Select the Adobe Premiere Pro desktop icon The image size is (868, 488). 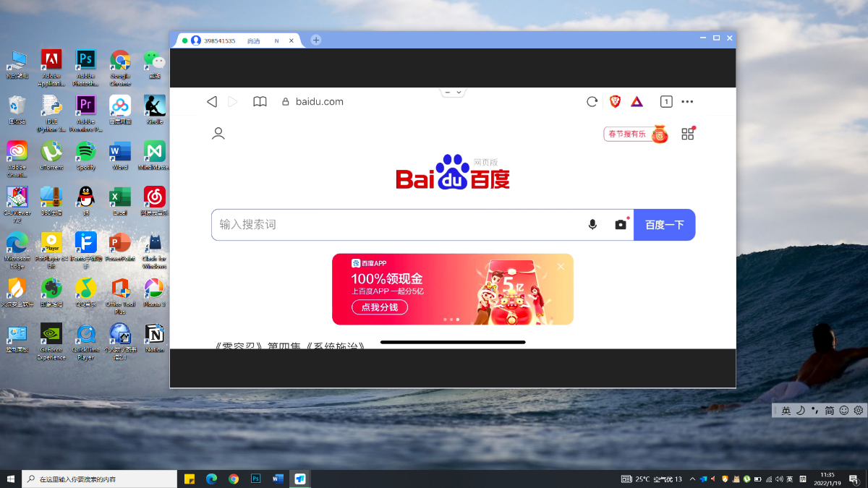tap(85, 114)
